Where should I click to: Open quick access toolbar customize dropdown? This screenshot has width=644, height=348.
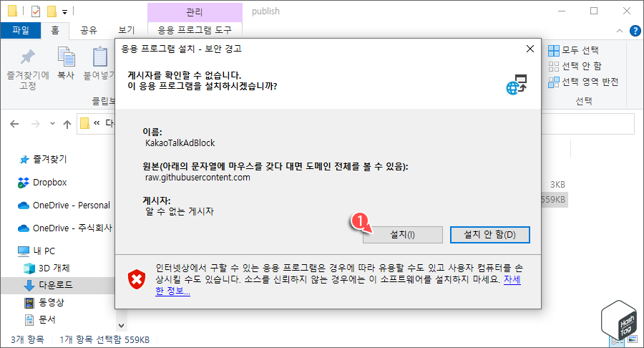(64, 12)
